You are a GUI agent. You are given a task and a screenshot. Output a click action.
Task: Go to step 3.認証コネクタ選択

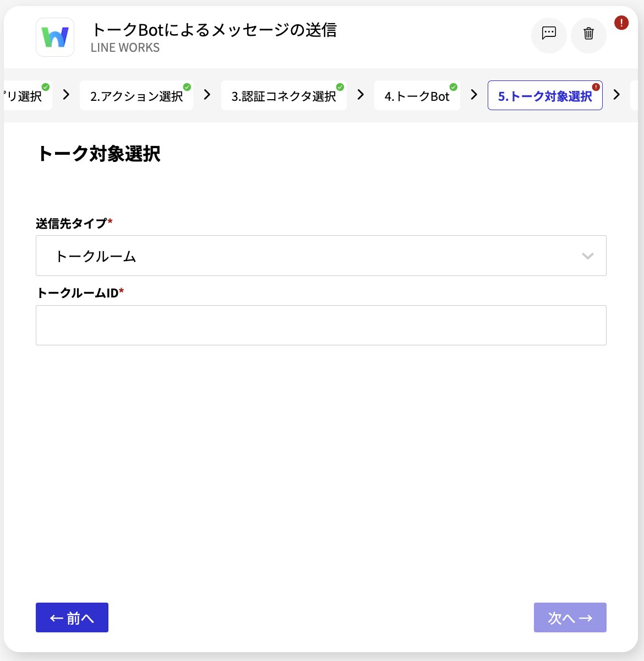click(x=284, y=96)
